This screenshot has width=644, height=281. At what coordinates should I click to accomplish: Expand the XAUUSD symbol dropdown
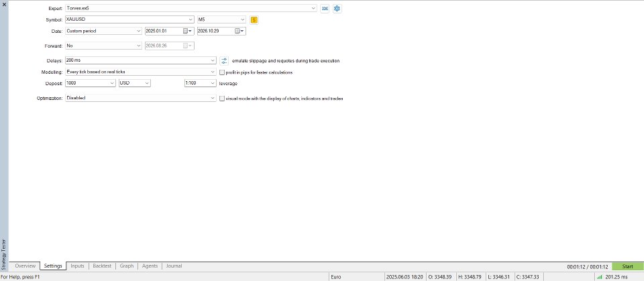click(191, 19)
